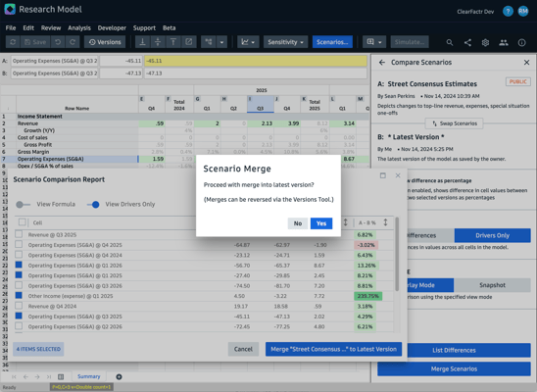The height and width of the screenshot is (392, 537).
Task: Close the Compare Scenarios panel
Action: click(x=527, y=63)
